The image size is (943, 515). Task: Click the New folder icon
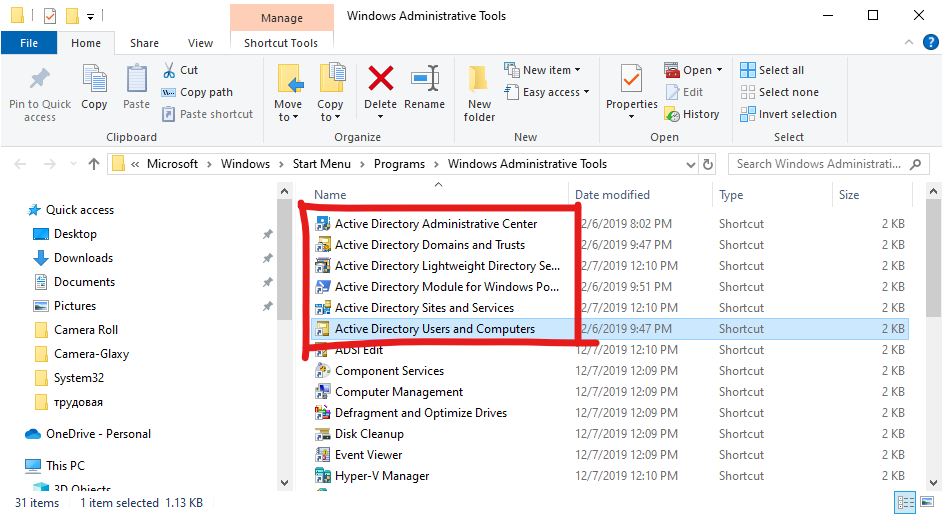tap(479, 79)
